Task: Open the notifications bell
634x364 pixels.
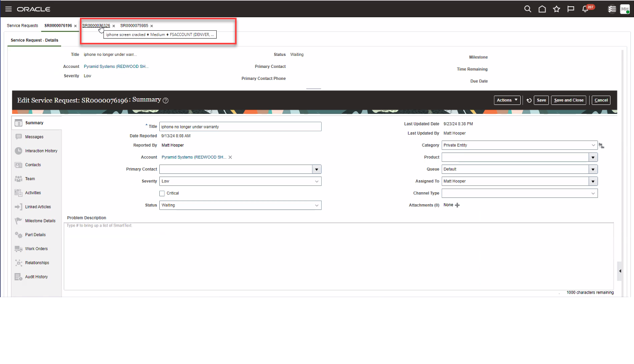Action: coord(585,8)
